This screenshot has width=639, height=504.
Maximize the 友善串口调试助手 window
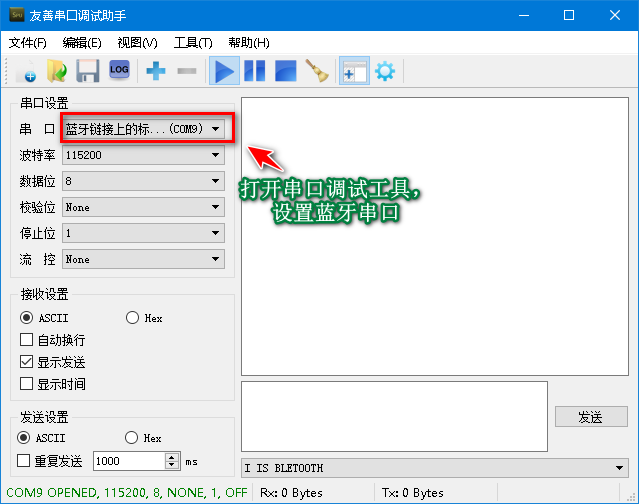tap(569, 15)
